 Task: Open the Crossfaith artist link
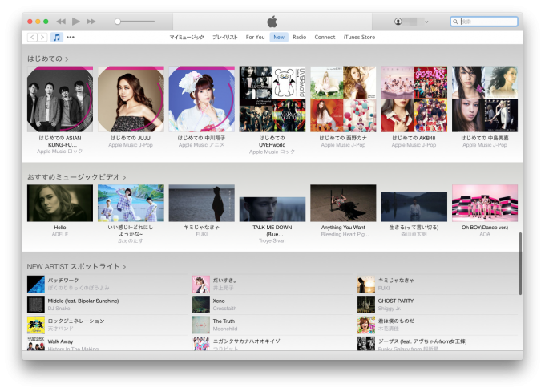point(224,309)
